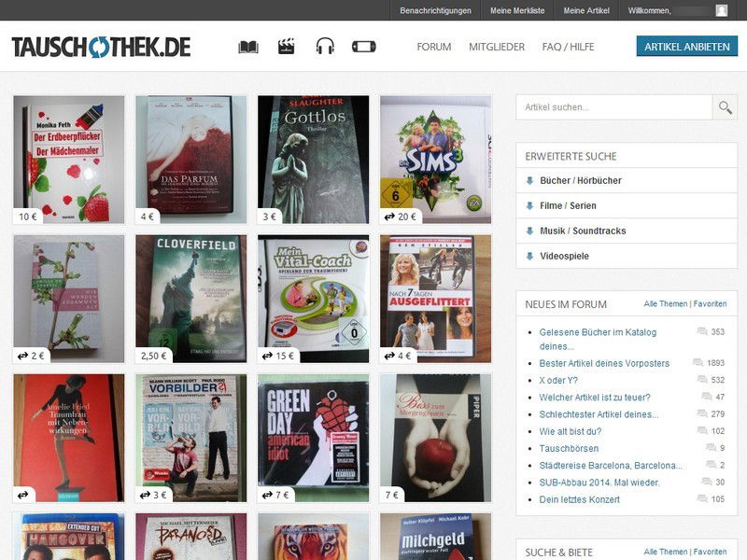Screen dimensions: 747x560
Task: Go to the Forum page
Action: pyautogui.click(x=434, y=47)
